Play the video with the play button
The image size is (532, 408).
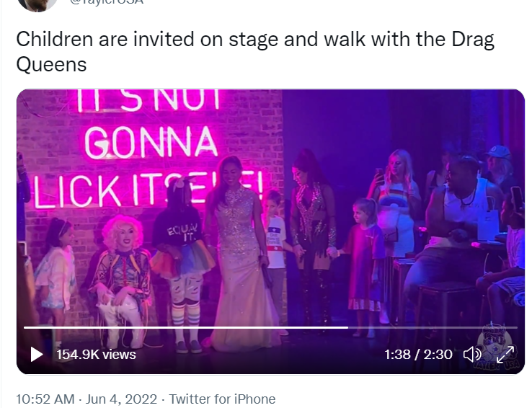(37, 355)
